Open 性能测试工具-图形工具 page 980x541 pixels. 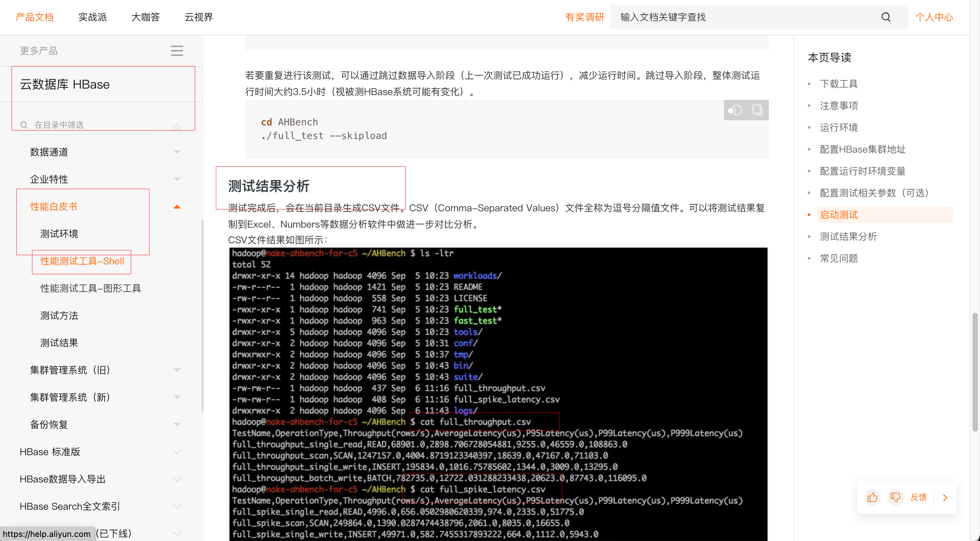91,288
